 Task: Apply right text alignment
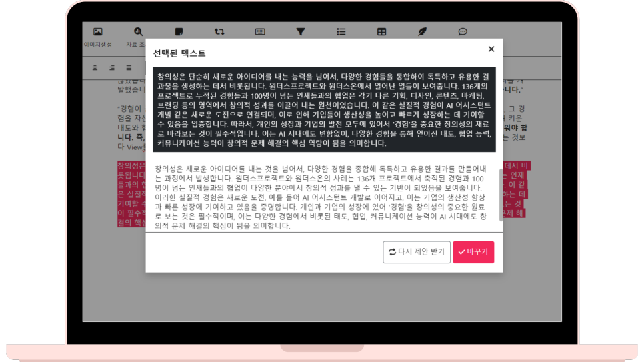pos(112,68)
